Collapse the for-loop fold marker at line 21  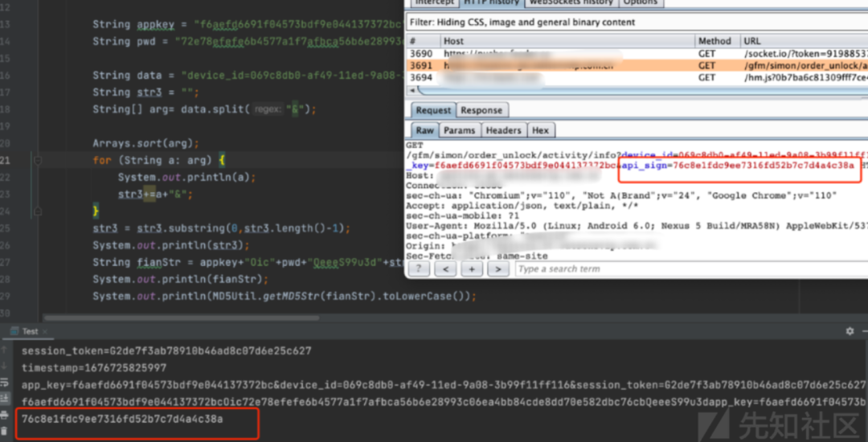tap(37, 161)
